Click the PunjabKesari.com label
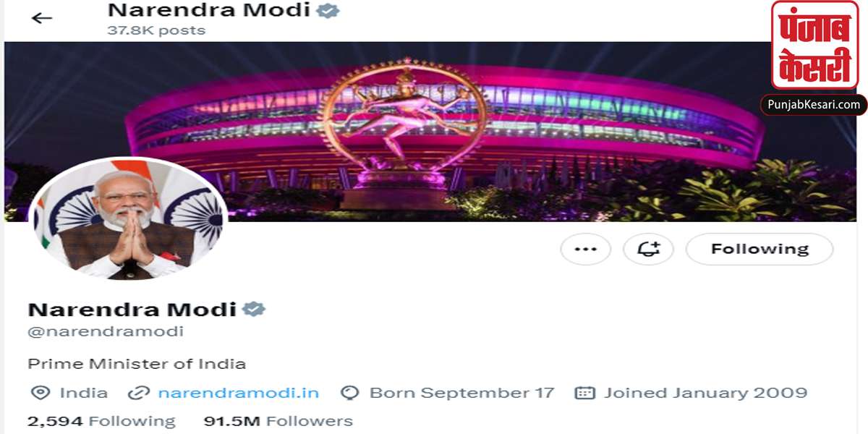 tap(814, 105)
